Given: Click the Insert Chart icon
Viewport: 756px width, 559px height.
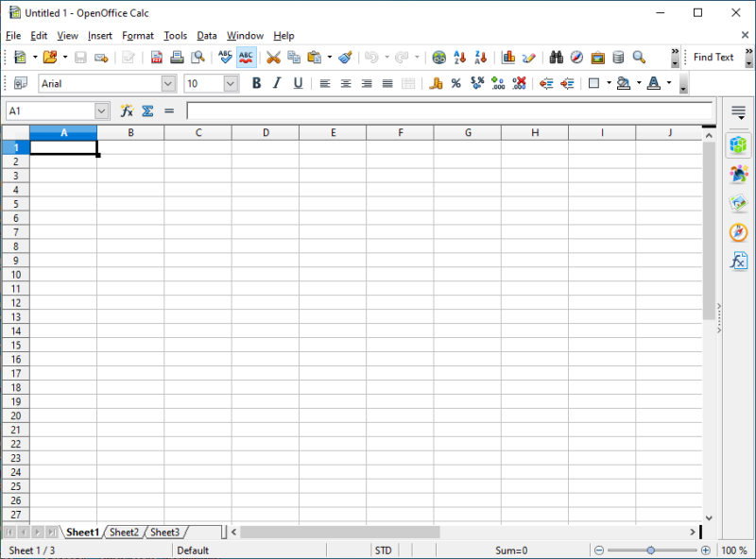Looking at the screenshot, I should (508, 58).
